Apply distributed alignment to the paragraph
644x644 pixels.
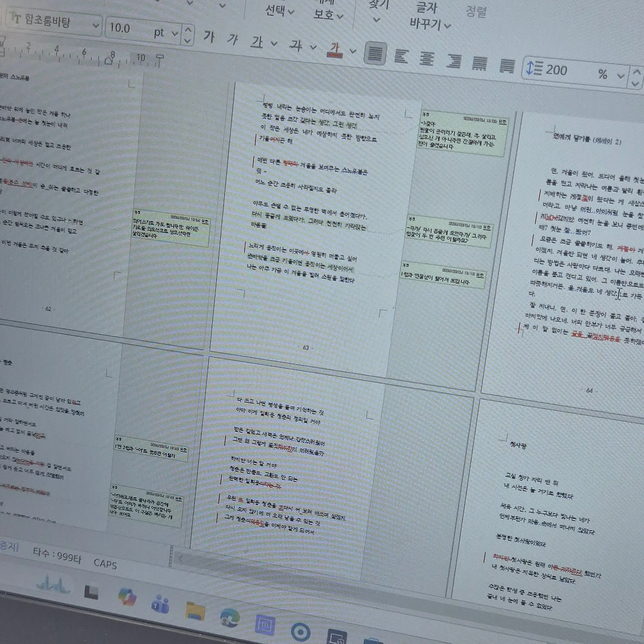tap(479, 63)
